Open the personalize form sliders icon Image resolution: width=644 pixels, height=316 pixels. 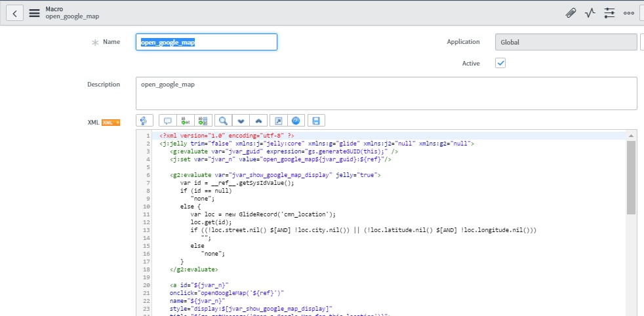tap(609, 13)
